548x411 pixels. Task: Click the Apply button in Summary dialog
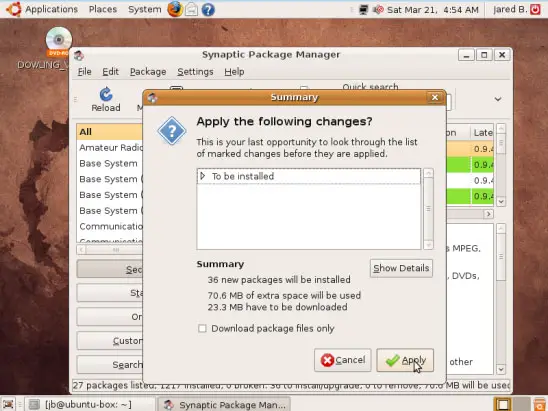click(405, 360)
